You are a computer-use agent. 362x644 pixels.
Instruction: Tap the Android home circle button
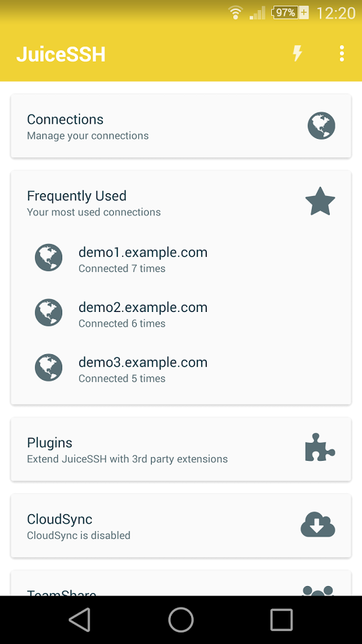coord(181,620)
